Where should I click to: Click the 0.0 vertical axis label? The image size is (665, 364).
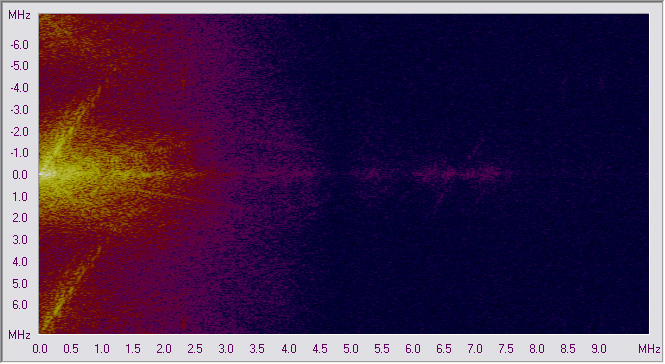pos(20,174)
